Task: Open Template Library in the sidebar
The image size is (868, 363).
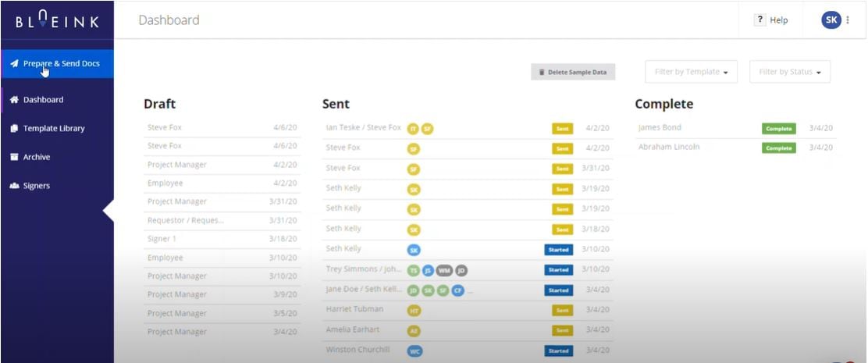Action: coord(54,129)
